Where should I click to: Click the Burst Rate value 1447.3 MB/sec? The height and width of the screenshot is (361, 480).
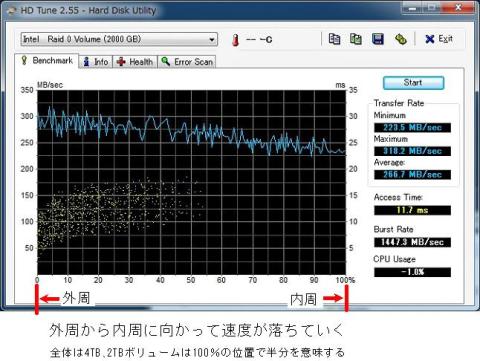(412, 242)
